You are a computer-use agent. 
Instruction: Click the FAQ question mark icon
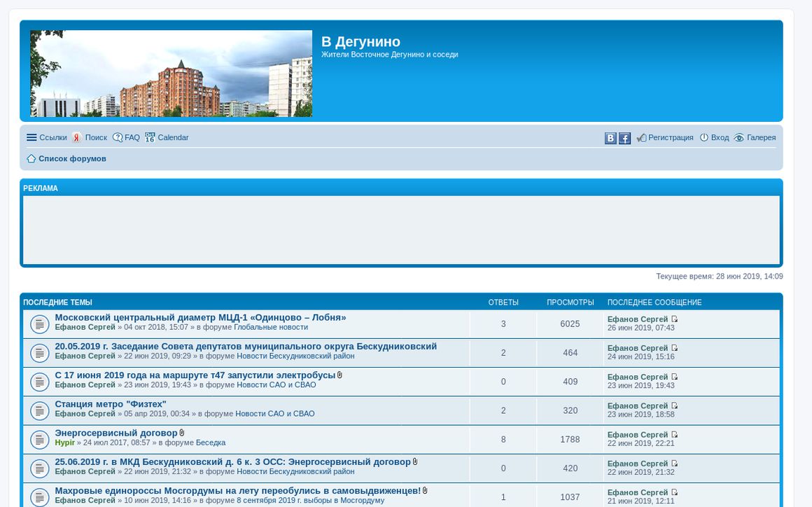(x=118, y=137)
